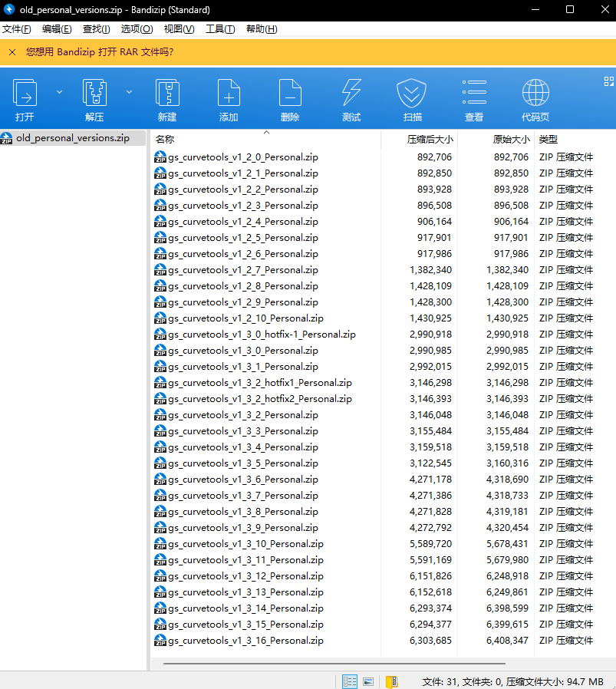Screen dimensions: 616x689
Task: Click the ZIP icon of gs_curvetools_v1_2_4_Personal.zip
Action: click(x=160, y=222)
